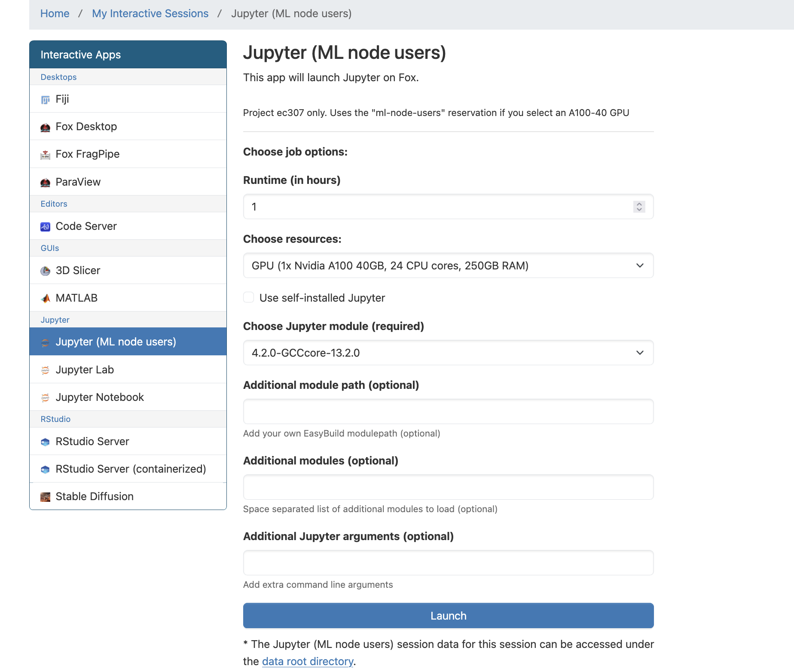Select RStudio Server (containerized) app
Viewport: 794px width, 672px height.
coord(128,469)
